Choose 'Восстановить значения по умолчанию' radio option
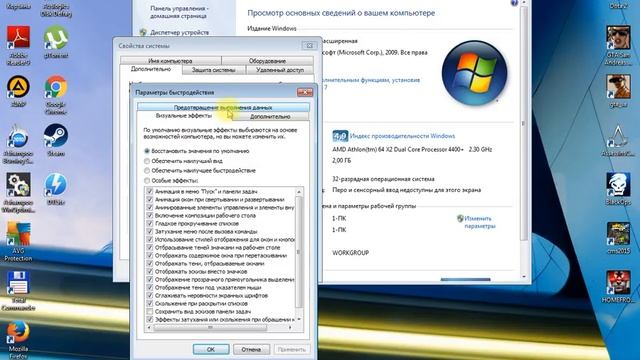The image size is (640, 360). pyautogui.click(x=147, y=151)
